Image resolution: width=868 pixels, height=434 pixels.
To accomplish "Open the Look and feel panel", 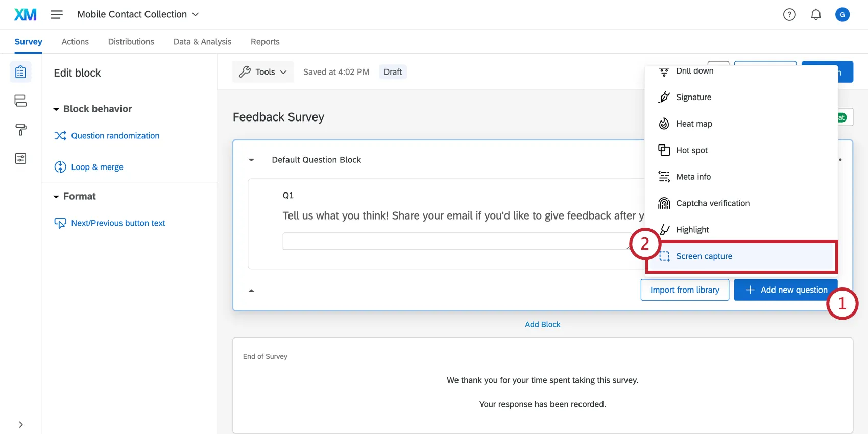I will tap(20, 130).
